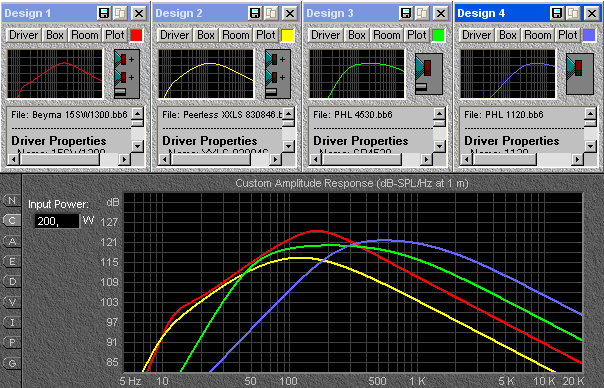
Task: Click the Input Power field showing 200
Action: click(57, 221)
